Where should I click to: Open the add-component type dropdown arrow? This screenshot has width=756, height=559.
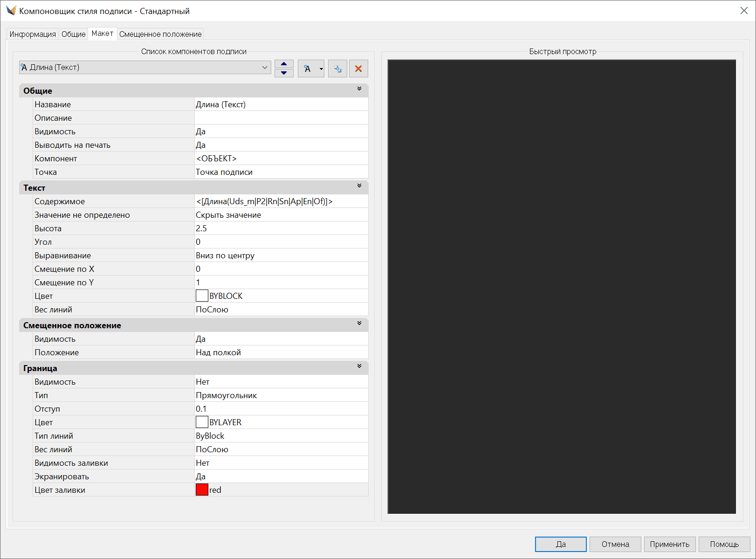pos(321,69)
